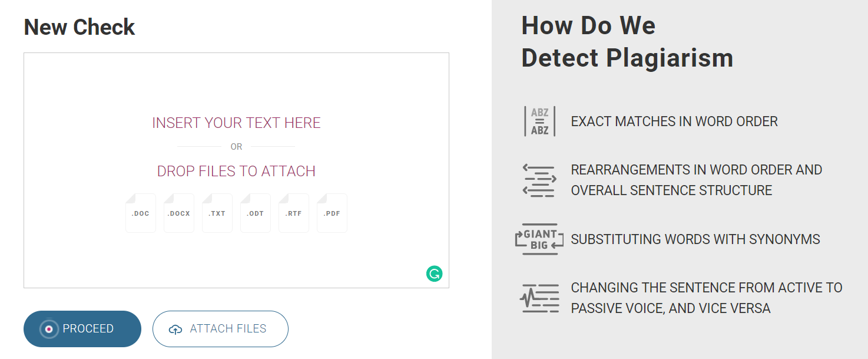Click the ABZ exact matches icon
This screenshot has height=359, width=868.
click(x=540, y=121)
